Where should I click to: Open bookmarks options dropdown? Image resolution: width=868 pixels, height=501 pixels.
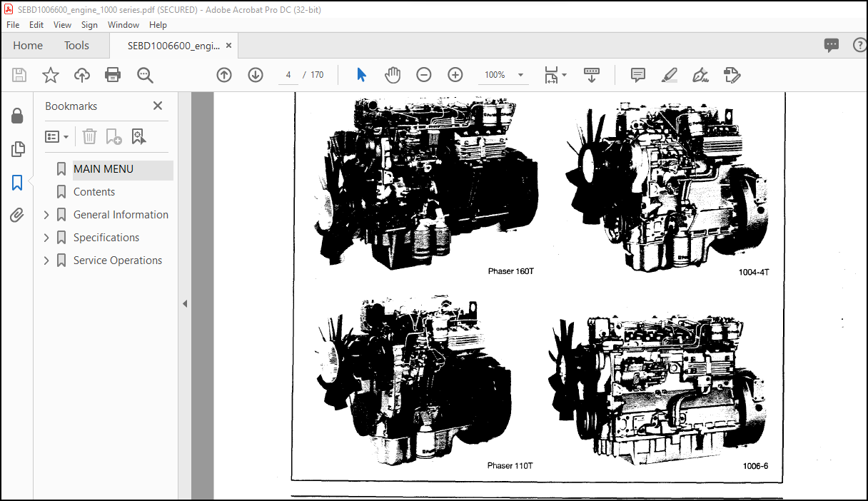[57, 136]
